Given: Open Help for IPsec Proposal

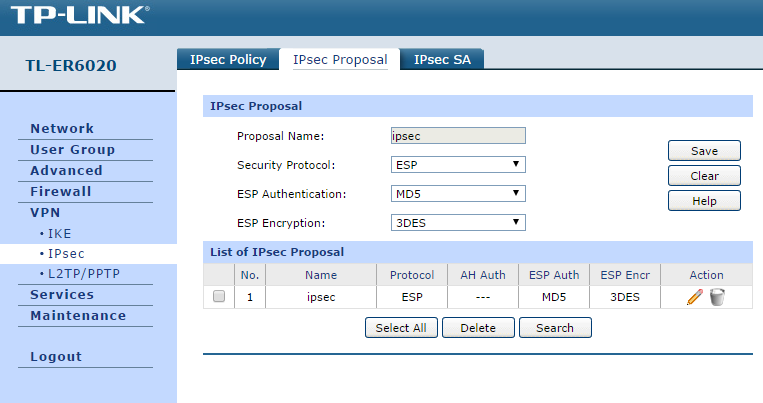Looking at the screenshot, I should pos(704,201).
